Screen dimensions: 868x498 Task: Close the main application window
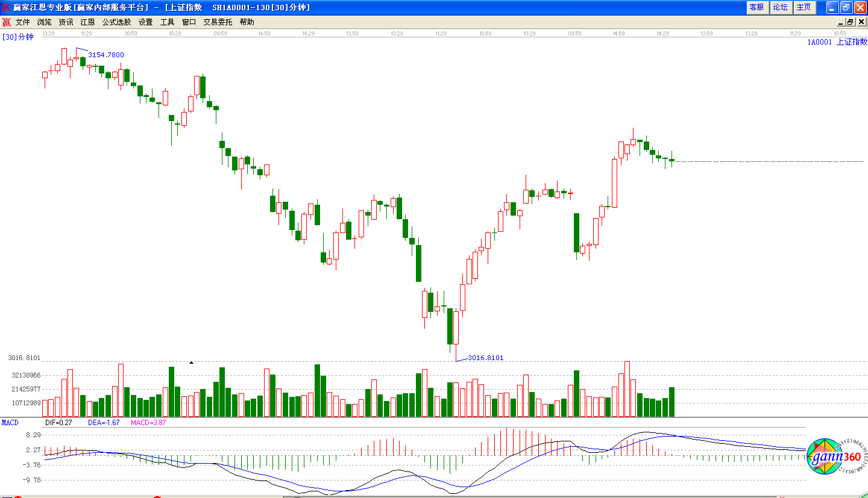click(x=860, y=7)
